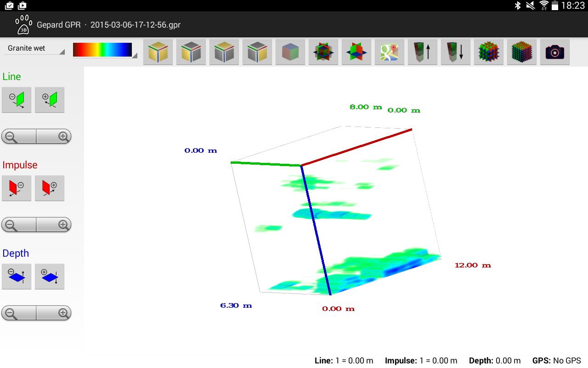Move the blue Depth plane down (plus)
This screenshot has height=368, width=588.
(50, 276)
